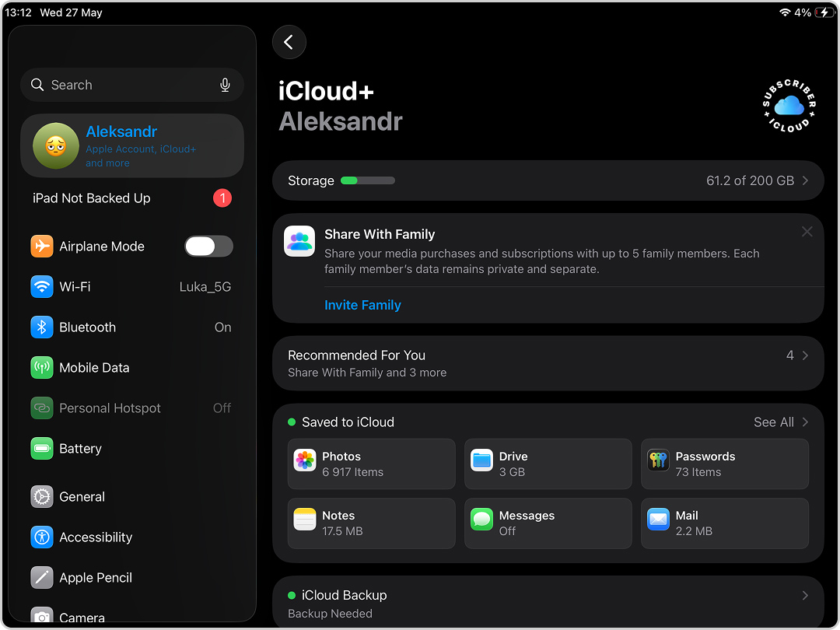Dismiss the Share With Family card
Viewport: 840px width, 630px height.
[x=807, y=232]
